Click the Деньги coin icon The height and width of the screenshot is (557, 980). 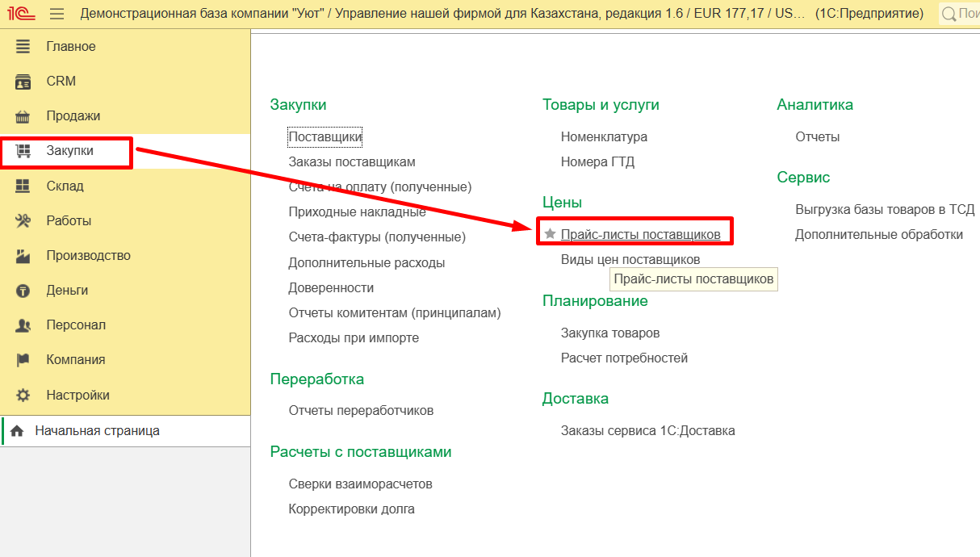[x=23, y=291]
